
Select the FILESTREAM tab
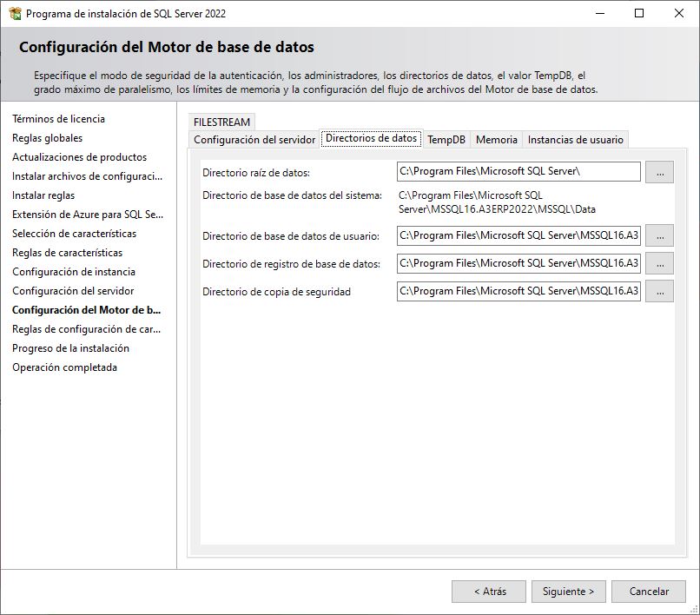pyautogui.click(x=220, y=122)
